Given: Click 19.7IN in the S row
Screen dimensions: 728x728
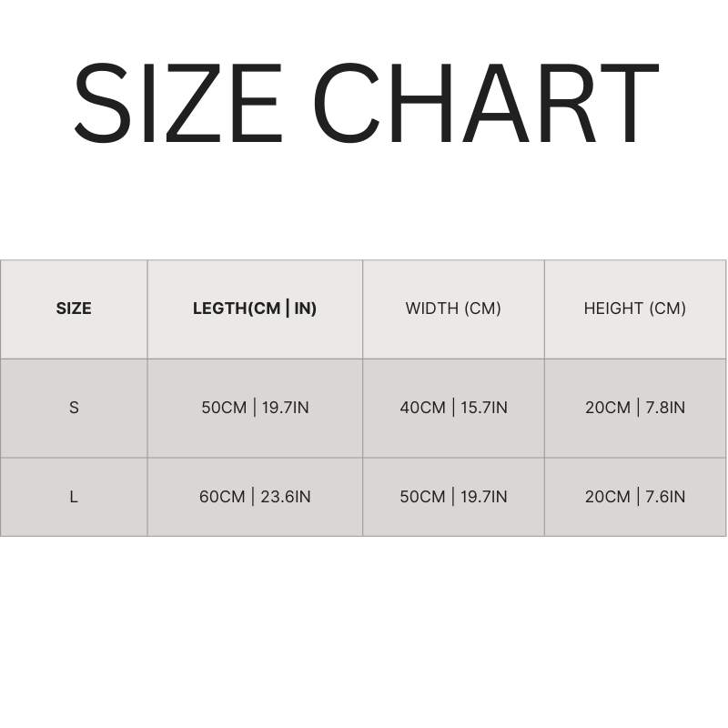Looking at the screenshot, I should tap(286, 408).
